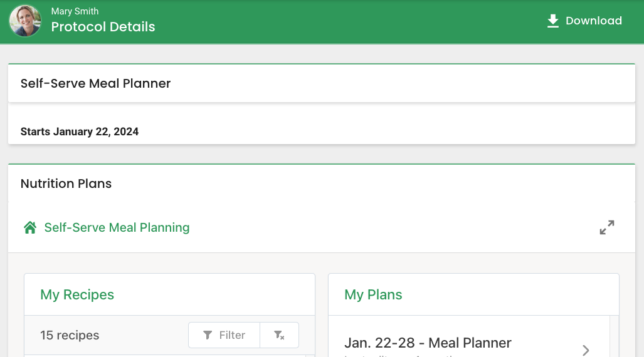Click the chevron beside Jan. 22-28 plan
644x357 pixels.
pos(586,349)
